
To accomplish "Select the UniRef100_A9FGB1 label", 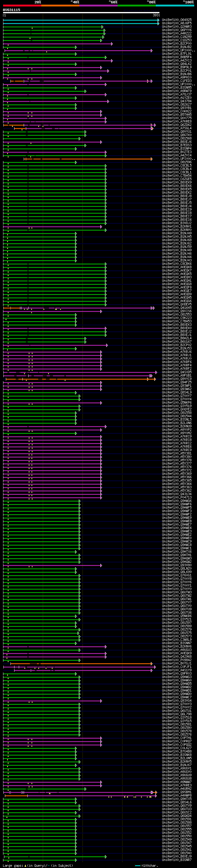I will [x=177, y=375].
